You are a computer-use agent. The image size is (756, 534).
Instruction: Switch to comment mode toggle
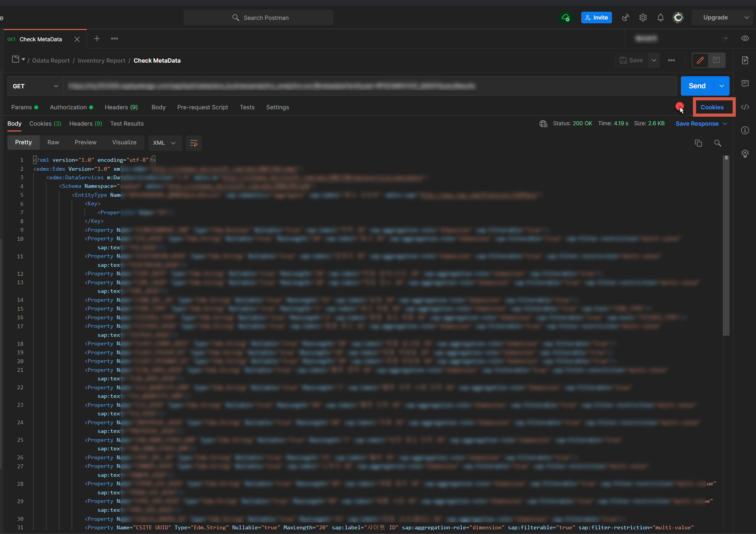click(x=716, y=60)
